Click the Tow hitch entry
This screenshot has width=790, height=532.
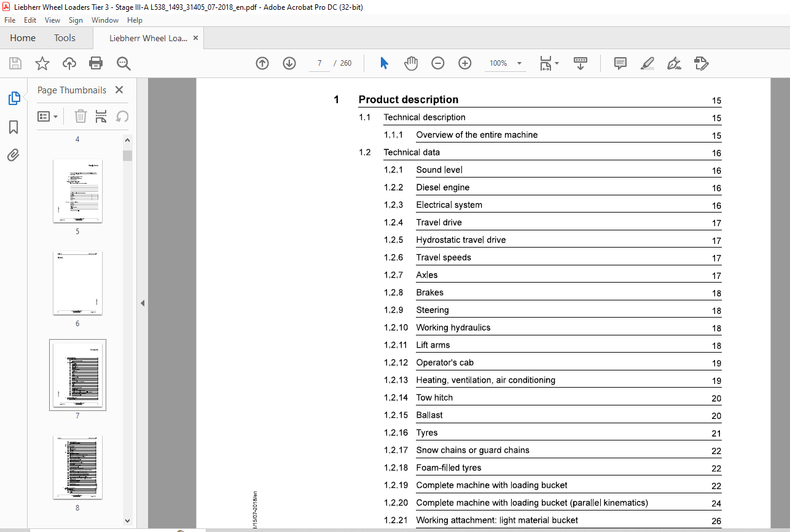[x=434, y=397]
